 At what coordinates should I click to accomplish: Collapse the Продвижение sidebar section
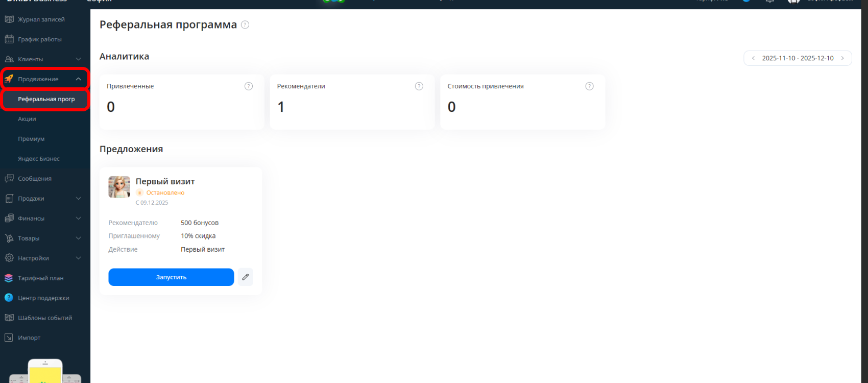78,79
